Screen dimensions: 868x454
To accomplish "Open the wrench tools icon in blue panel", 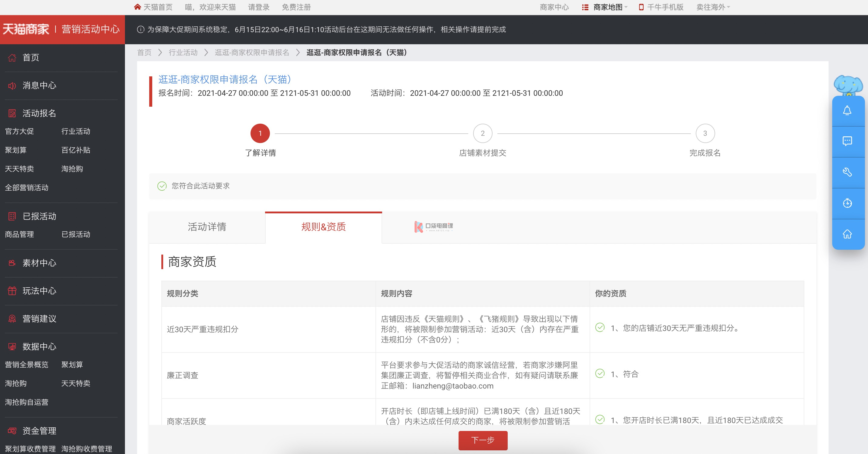I will click(x=847, y=172).
